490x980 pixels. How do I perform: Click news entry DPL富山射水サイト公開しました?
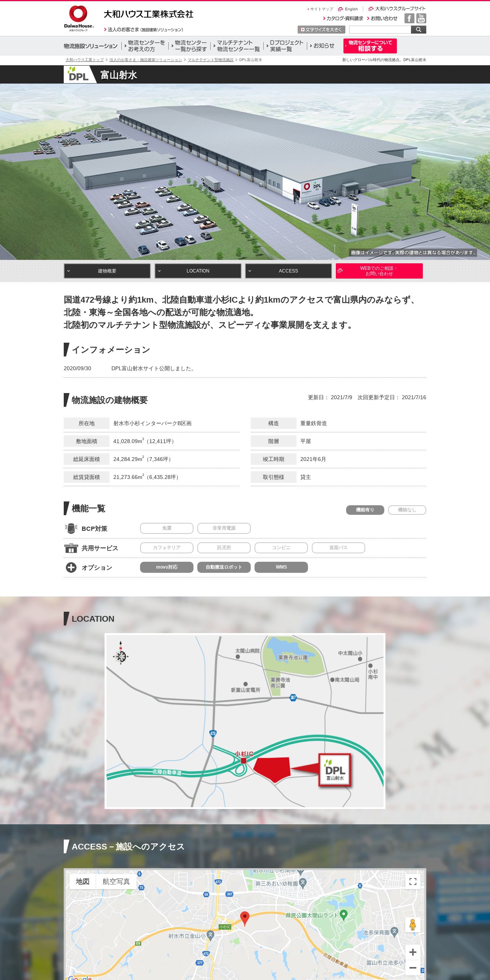coord(153,368)
